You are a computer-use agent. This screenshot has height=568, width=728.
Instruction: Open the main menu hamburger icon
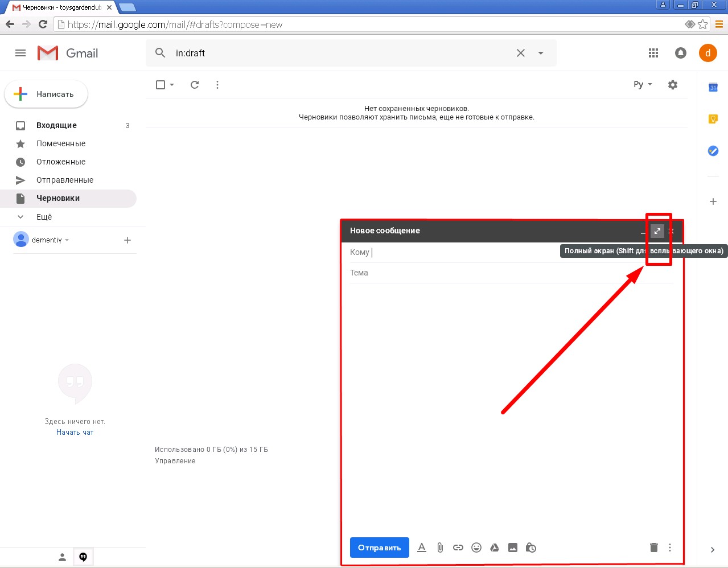[20, 53]
